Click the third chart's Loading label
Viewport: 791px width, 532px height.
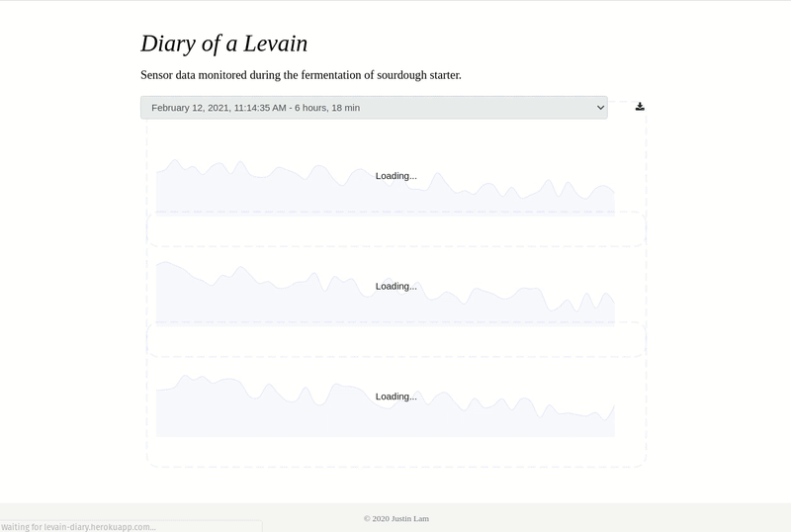point(395,397)
